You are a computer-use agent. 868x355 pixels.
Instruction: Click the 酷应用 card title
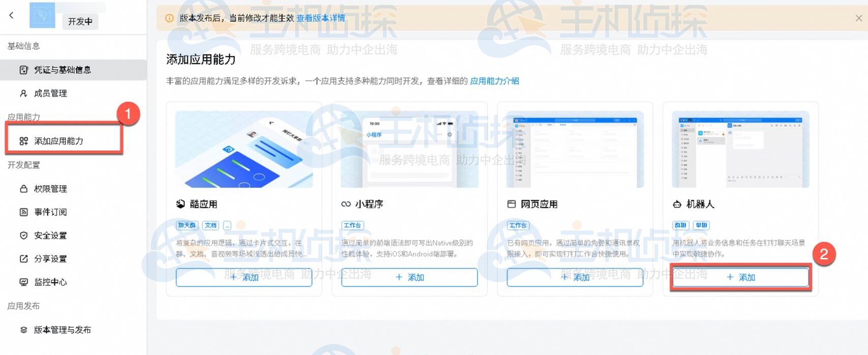click(x=203, y=204)
